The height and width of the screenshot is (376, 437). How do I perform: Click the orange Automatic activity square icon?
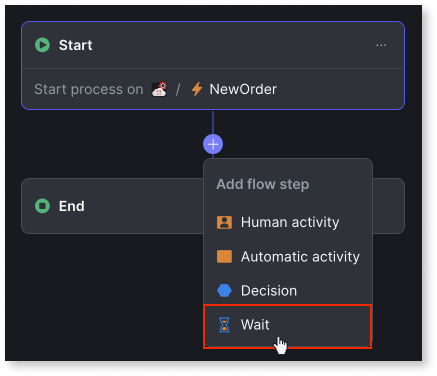coord(224,257)
